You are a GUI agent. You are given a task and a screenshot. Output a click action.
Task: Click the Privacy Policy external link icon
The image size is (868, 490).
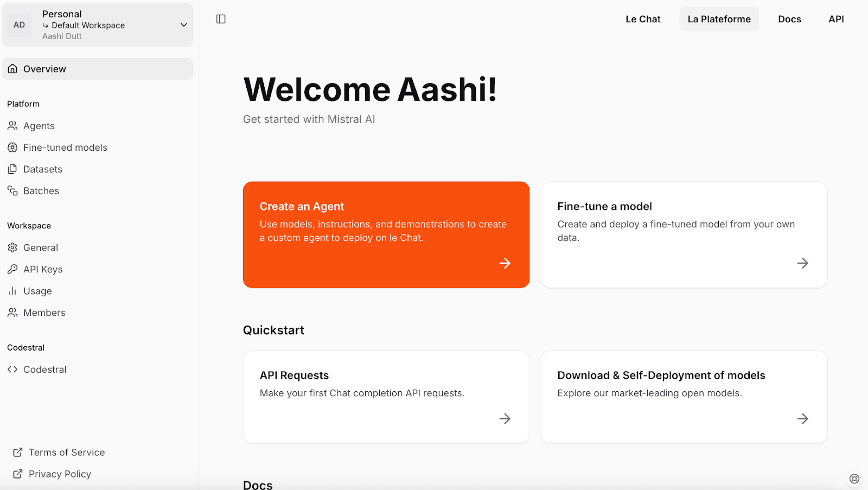tap(18, 474)
